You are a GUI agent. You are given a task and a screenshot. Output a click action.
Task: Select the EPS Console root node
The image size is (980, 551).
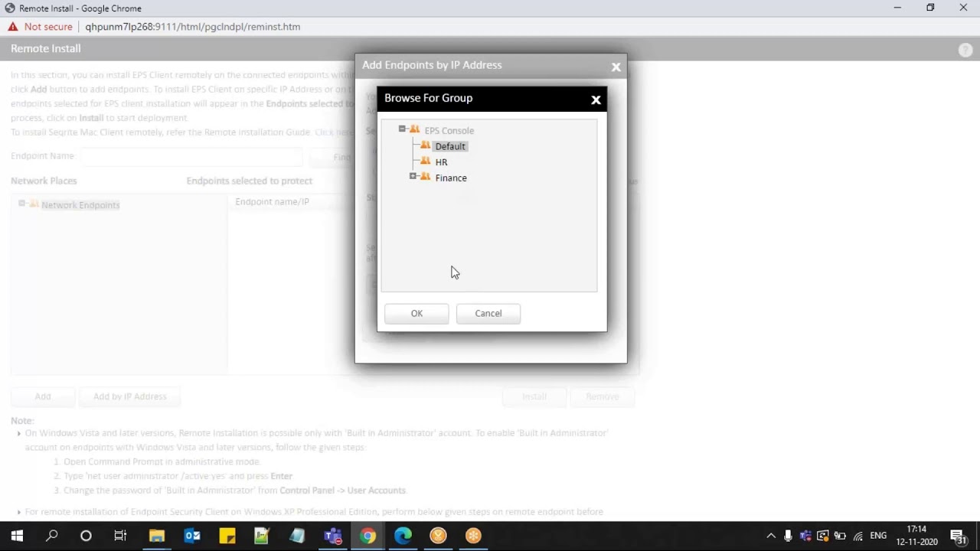(449, 130)
